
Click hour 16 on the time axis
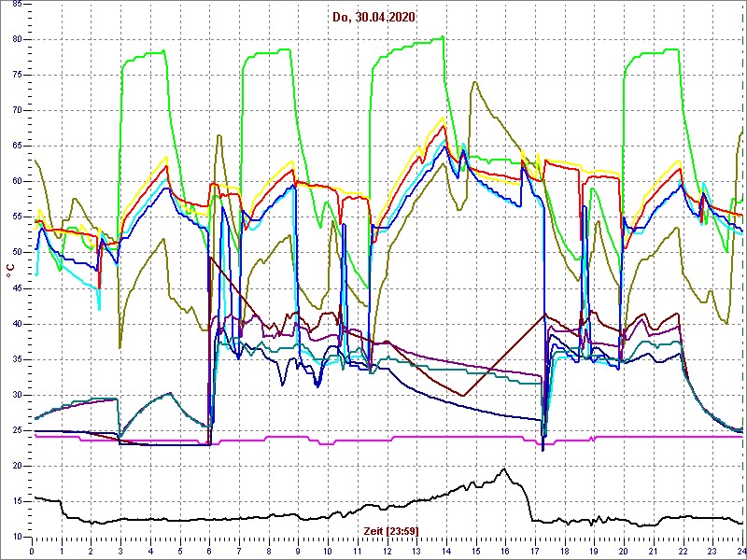pyautogui.click(x=505, y=553)
